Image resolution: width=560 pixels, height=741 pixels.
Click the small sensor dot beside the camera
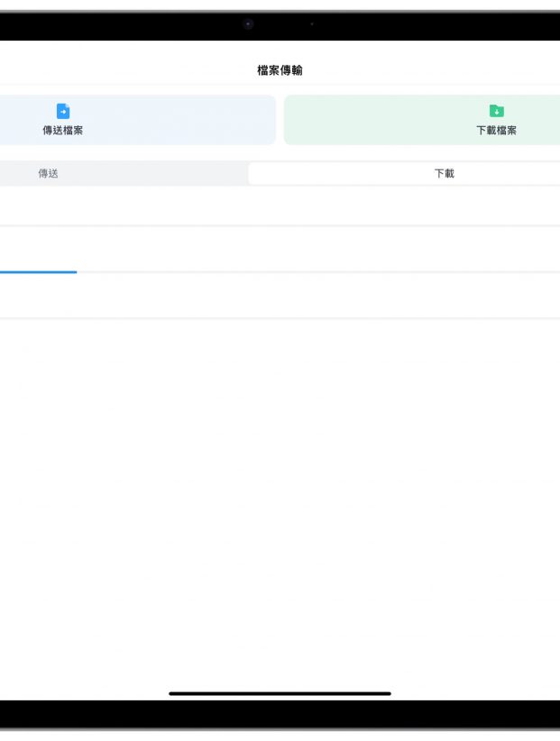[x=312, y=24]
